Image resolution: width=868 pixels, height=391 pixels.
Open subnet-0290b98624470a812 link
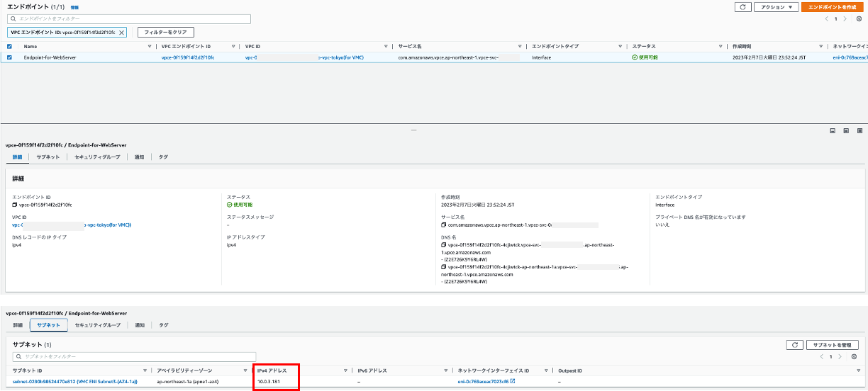[74, 382]
